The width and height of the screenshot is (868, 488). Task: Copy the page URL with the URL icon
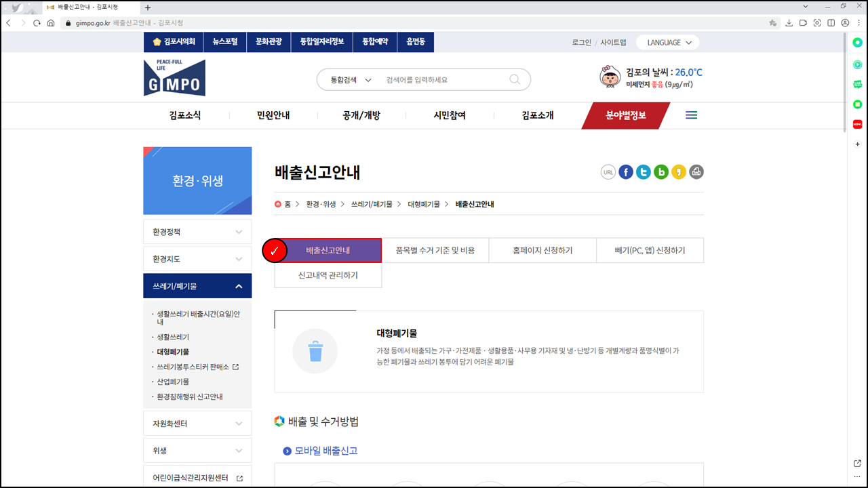(608, 172)
